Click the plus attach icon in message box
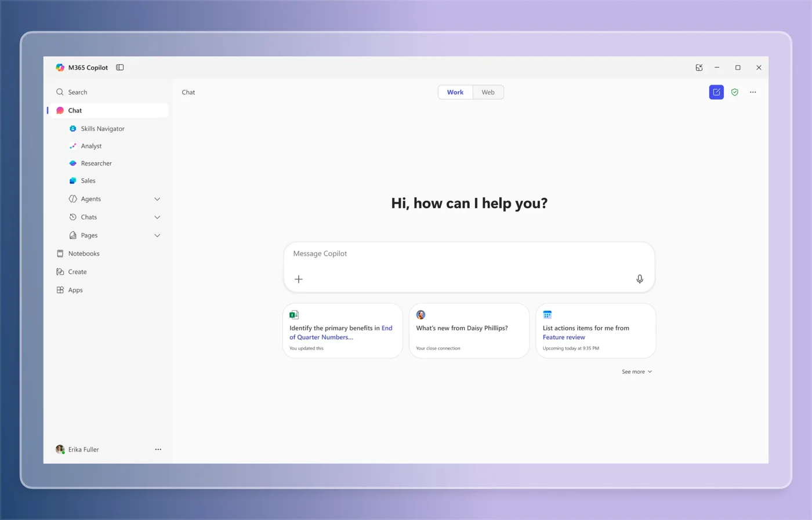The width and height of the screenshot is (812, 520). 299,279
